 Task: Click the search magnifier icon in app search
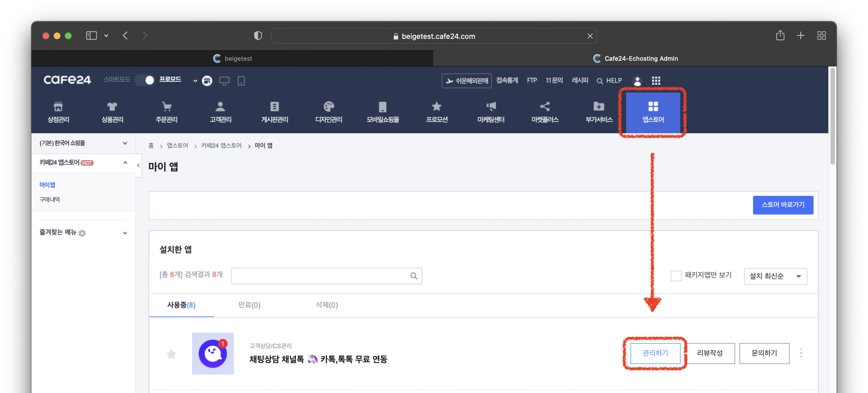413,276
